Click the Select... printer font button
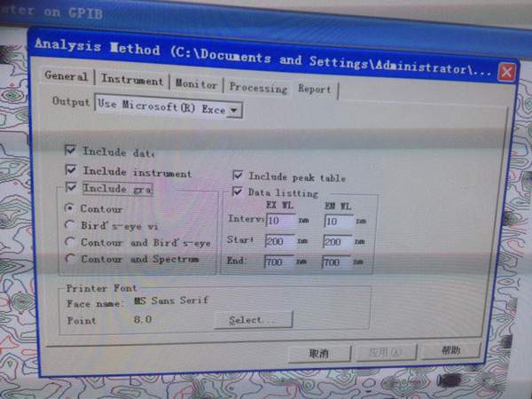This screenshot has width=532, height=399. (x=254, y=319)
